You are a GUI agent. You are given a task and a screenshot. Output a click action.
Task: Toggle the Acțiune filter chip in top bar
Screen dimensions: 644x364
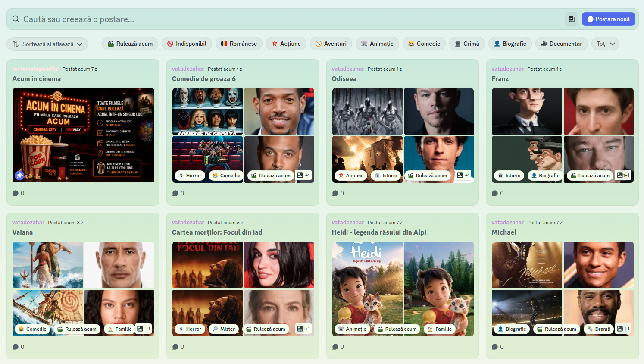tap(286, 44)
